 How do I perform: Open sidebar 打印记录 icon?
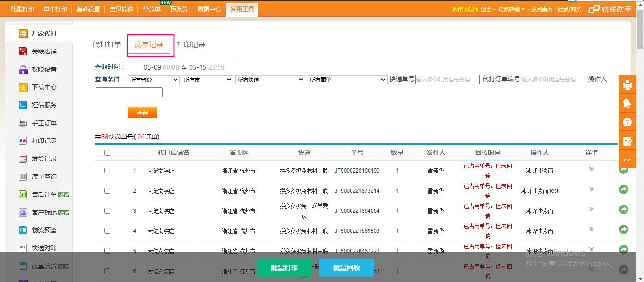coord(23,141)
